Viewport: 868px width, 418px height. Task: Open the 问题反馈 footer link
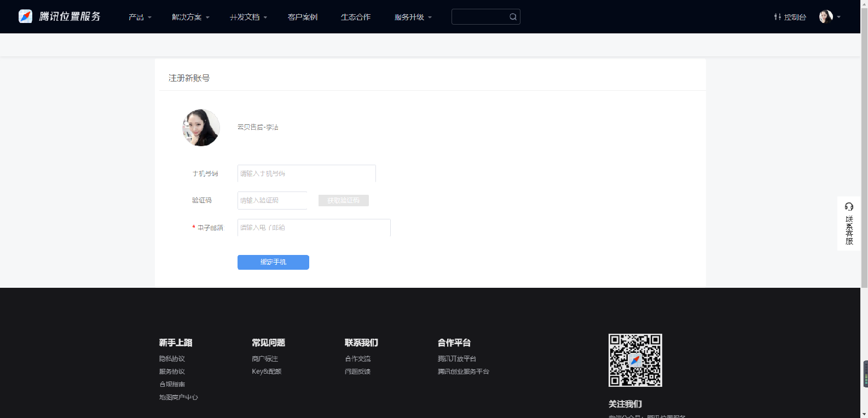358,371
